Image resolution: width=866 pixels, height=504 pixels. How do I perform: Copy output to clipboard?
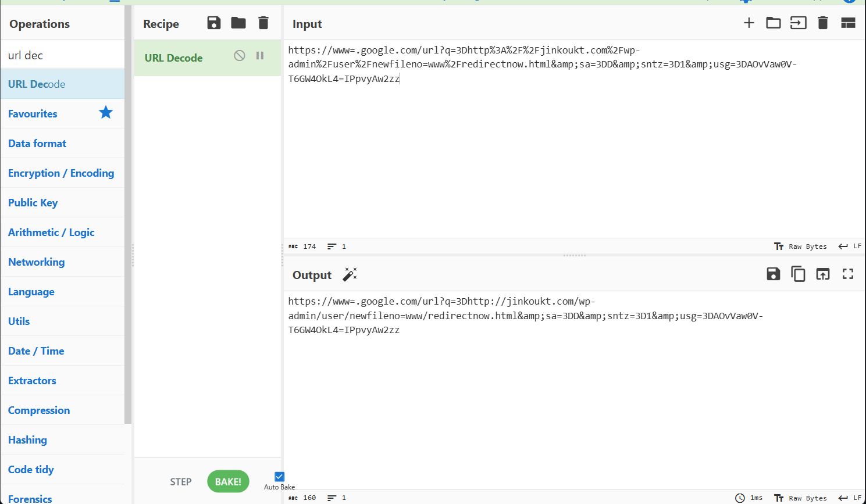798,274
